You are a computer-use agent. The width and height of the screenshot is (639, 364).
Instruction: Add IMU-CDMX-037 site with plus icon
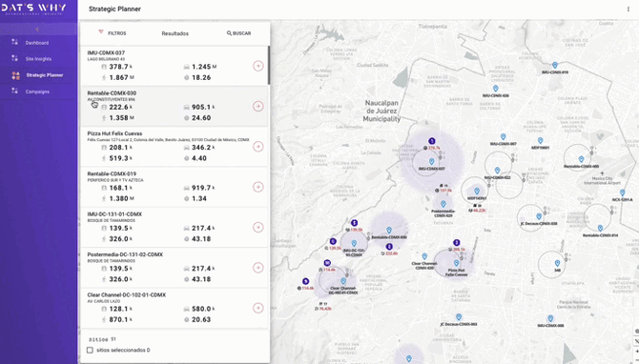tap(258, 66)
